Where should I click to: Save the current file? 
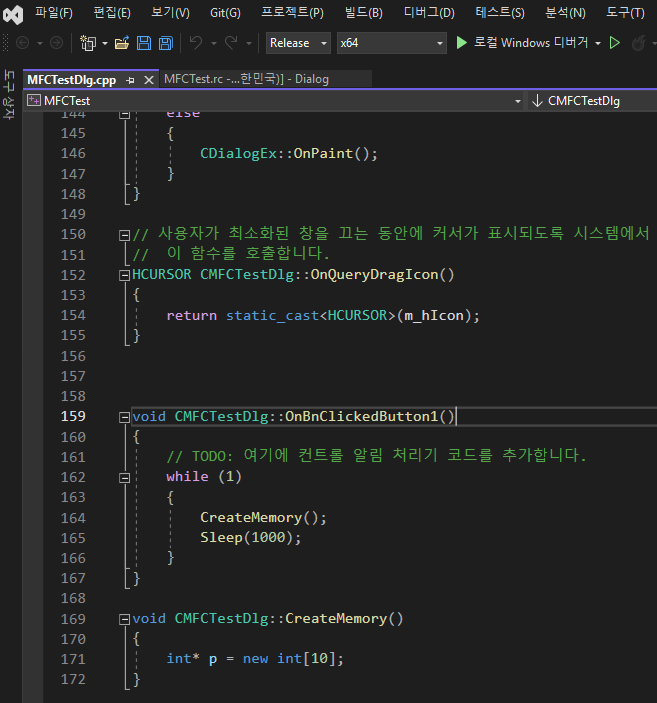pos(144,43)
